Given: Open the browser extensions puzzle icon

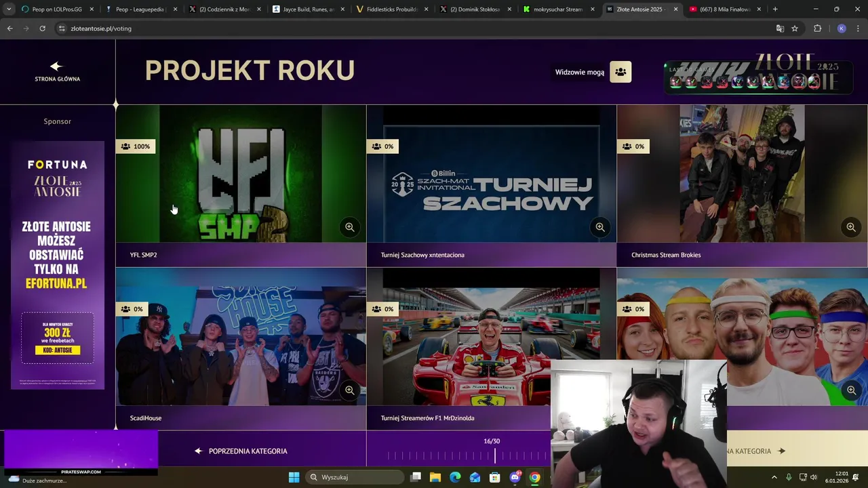Looking at the screenshot, I should click(x=817, y=28).
